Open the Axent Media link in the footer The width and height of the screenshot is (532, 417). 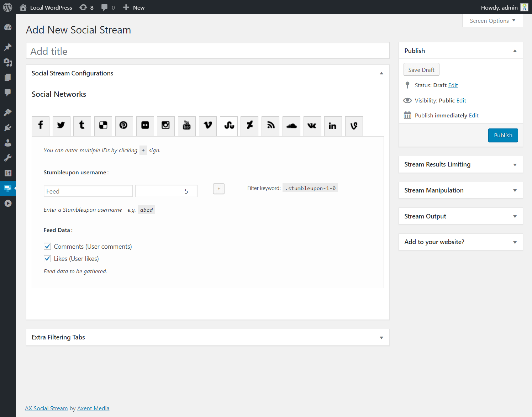click(x=93, y=408)
